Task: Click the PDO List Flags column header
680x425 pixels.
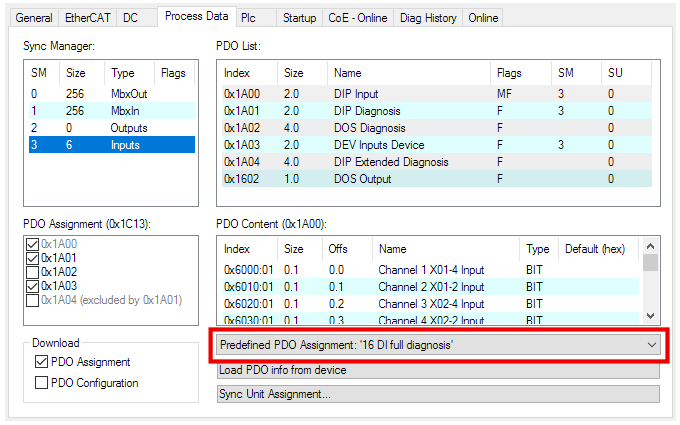Action: (x=521, y=73)
